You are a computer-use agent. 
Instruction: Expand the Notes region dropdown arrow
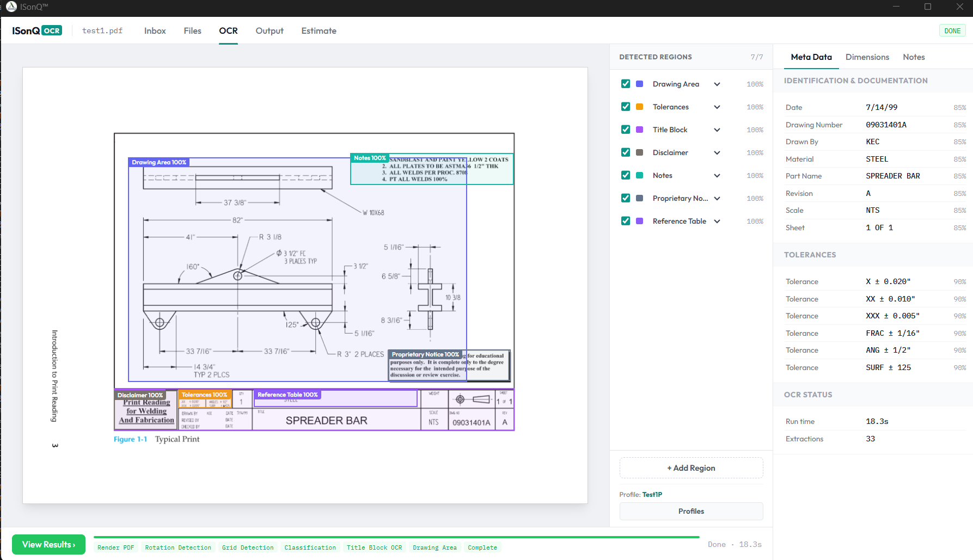click(717, 176)
